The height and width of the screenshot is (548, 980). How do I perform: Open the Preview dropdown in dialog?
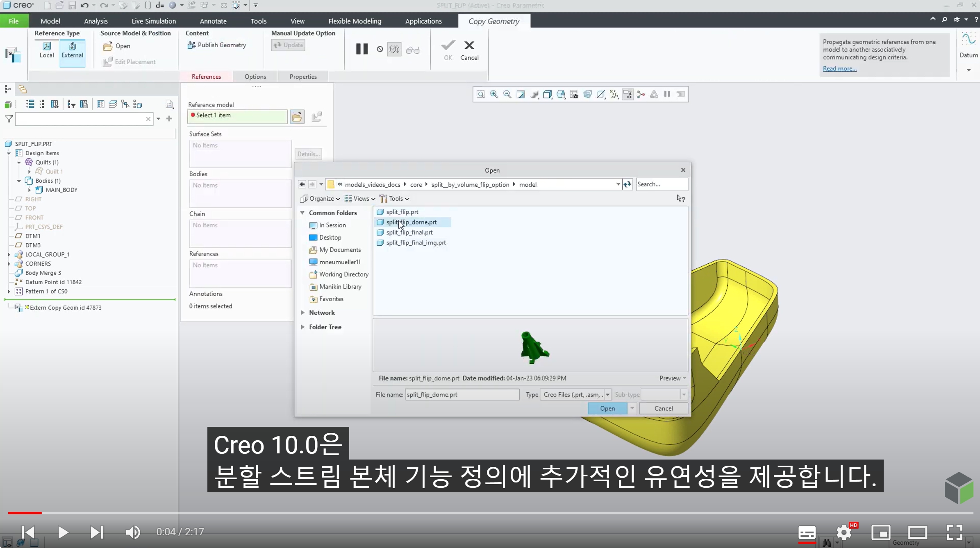[673, 378]
